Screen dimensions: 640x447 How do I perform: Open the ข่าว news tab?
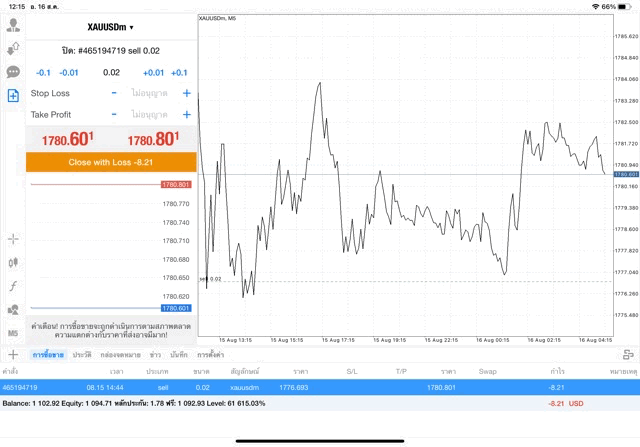click(156, 355)
